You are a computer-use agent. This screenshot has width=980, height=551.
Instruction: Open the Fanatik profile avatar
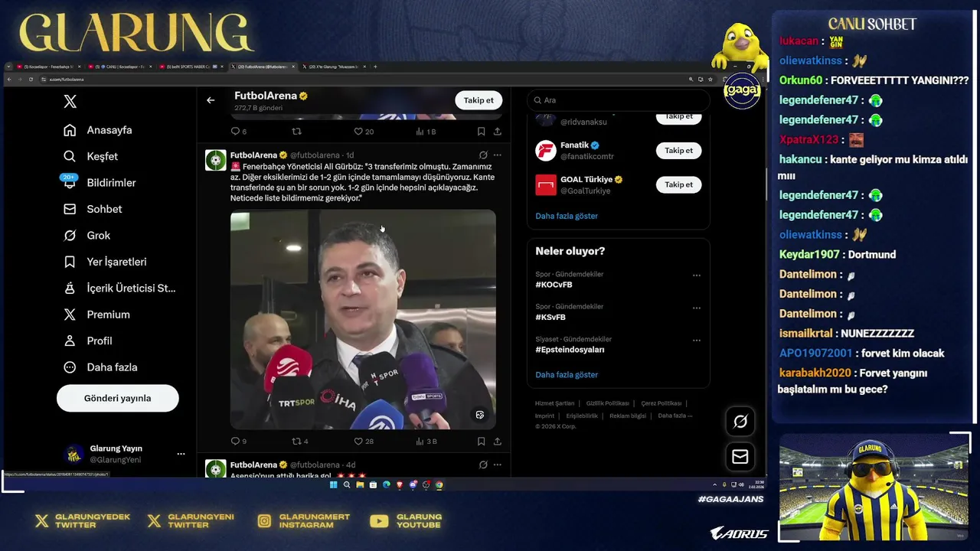tap(545, 151)
